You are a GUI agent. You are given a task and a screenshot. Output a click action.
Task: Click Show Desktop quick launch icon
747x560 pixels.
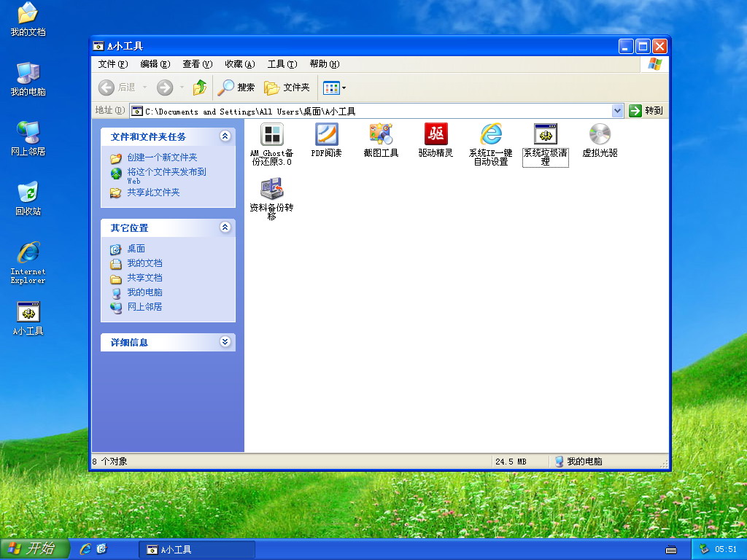[x=101, y=549]
